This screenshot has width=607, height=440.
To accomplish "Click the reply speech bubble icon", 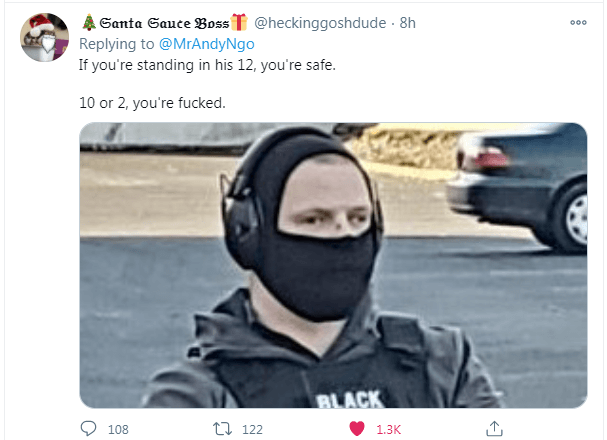I will (88, 428).
